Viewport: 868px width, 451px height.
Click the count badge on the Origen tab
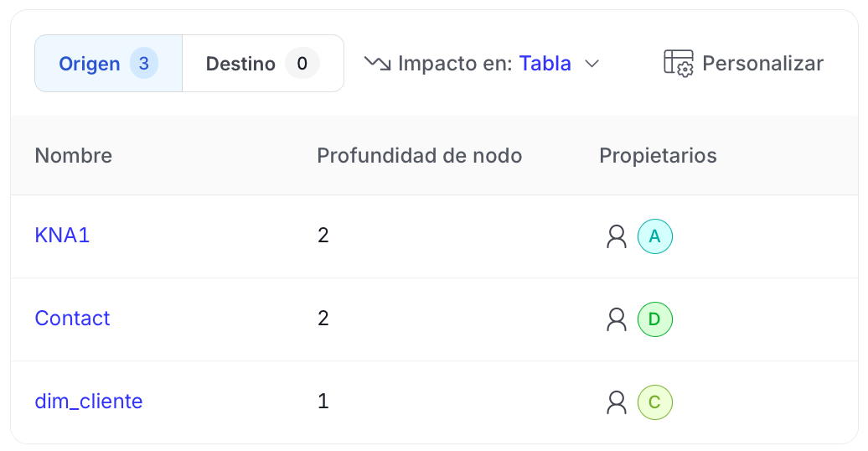coord(144,64)
